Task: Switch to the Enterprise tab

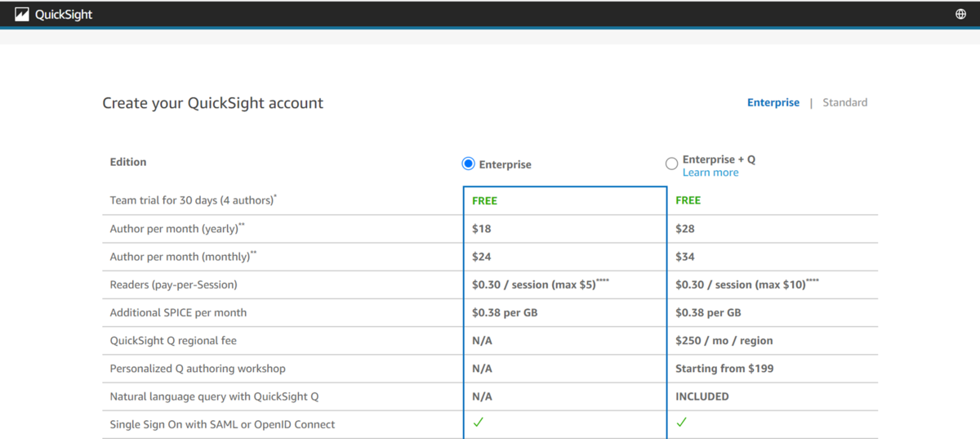Action: [773, 103]
